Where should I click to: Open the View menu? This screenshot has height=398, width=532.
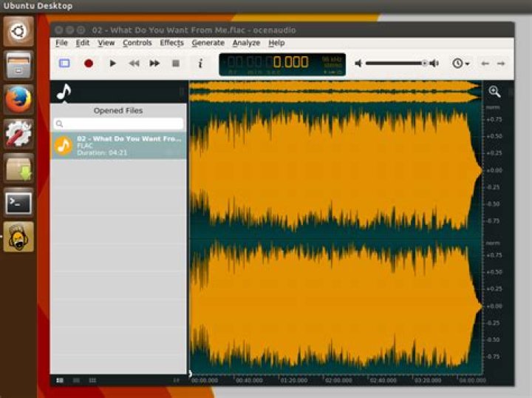106,43
